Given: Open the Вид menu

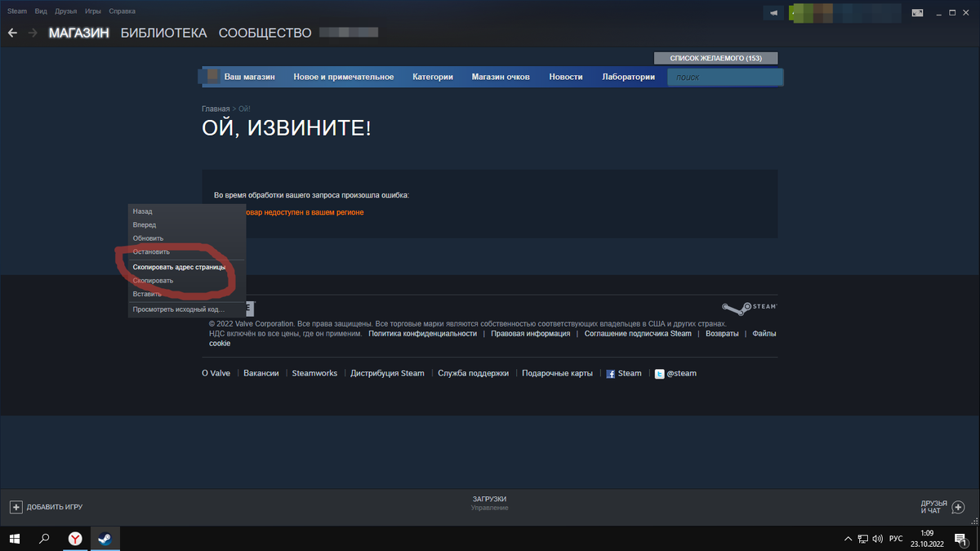Looking at the screenshot, I should coord(41,11).
